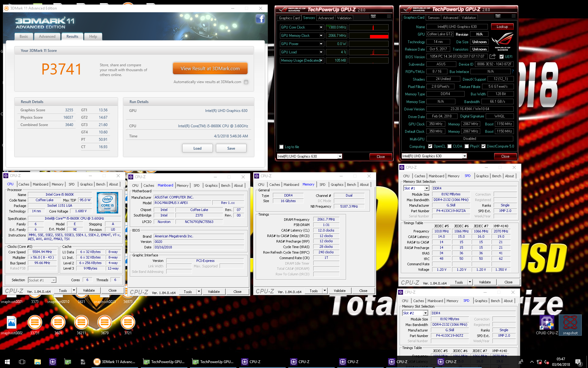Open the 36211 desktop result icon

pos(81,325)
